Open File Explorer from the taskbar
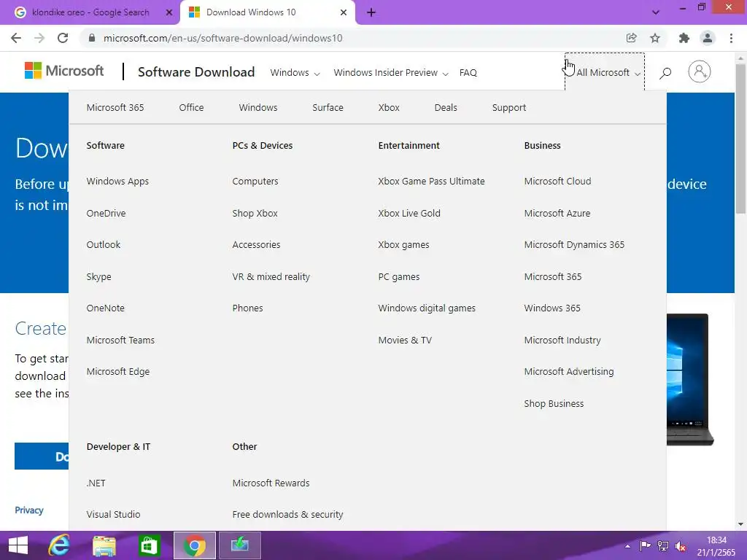 tap(104, 545)
